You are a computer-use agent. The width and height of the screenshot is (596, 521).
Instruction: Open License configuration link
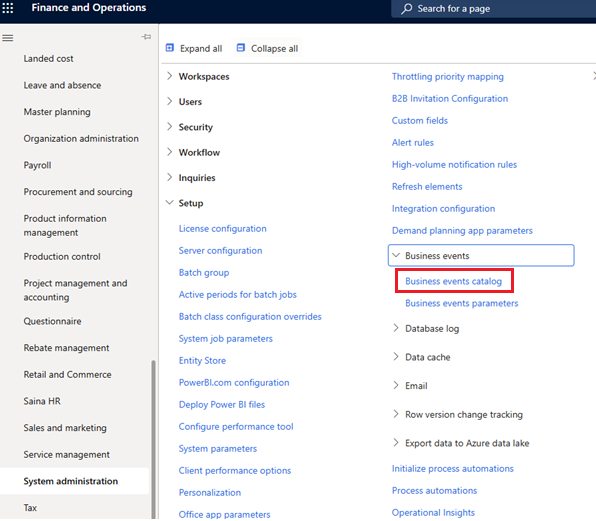[222, 229]
